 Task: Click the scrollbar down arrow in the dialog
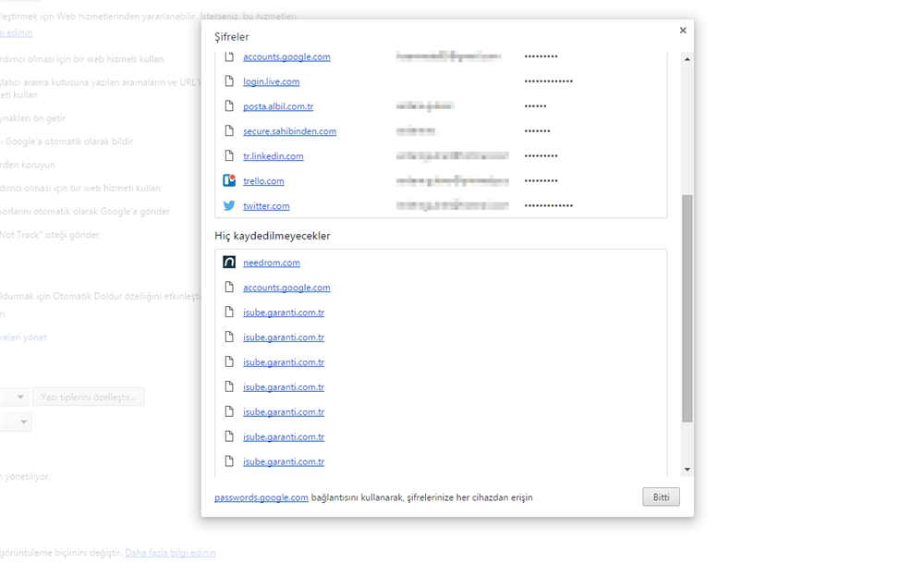coord(687,470)
